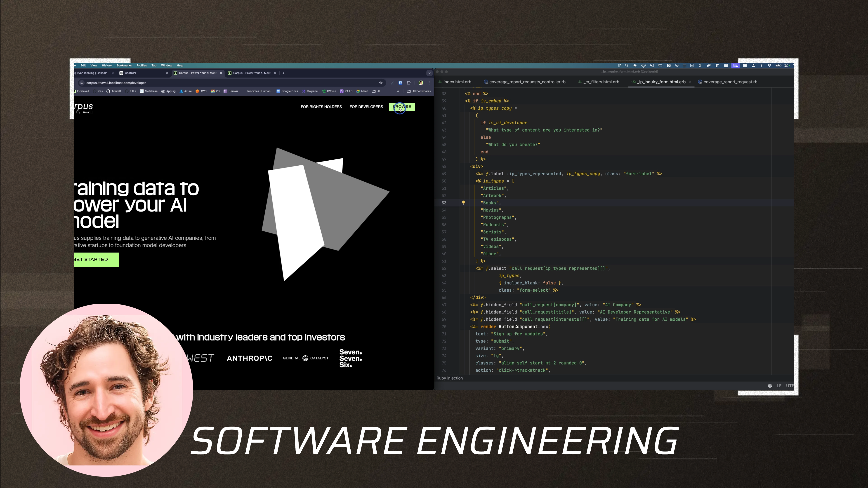Expand the tab search dropdown in Chrome
Image resolution: width=868 pixels, height=488 pixels.
point(429,73)
